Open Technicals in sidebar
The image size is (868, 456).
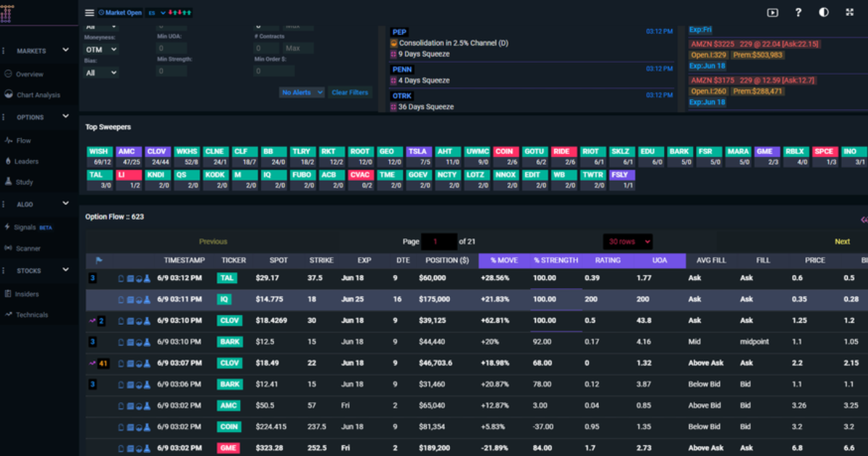[26, 315]
